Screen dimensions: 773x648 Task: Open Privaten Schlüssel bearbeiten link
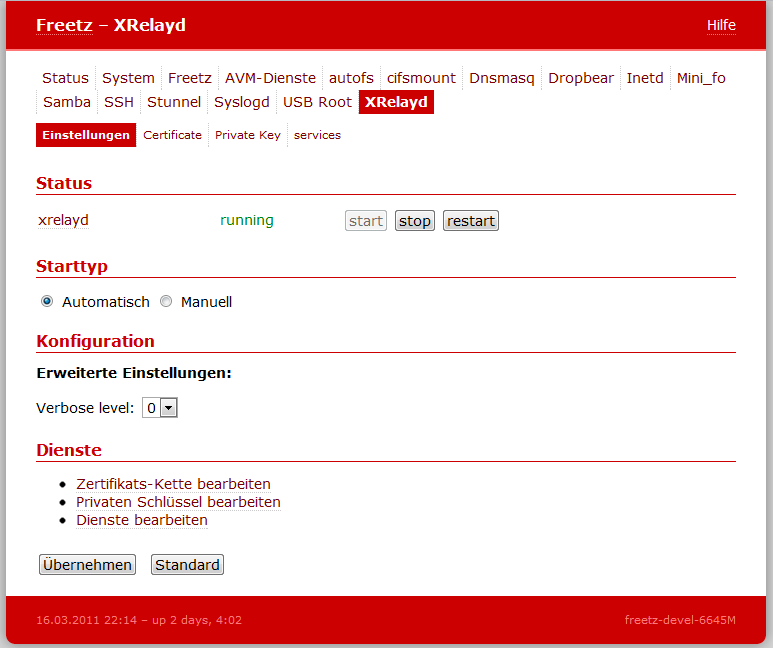(178, 502)
